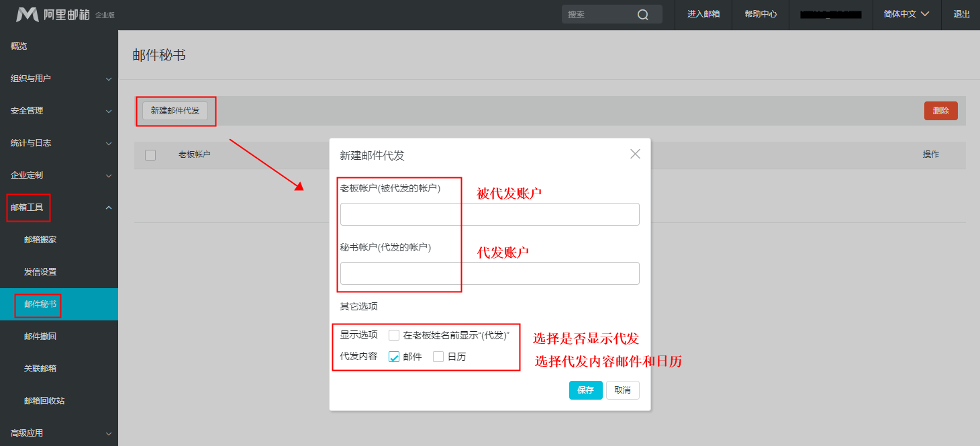Open 帮助中心 link

[x=761, y=14]
